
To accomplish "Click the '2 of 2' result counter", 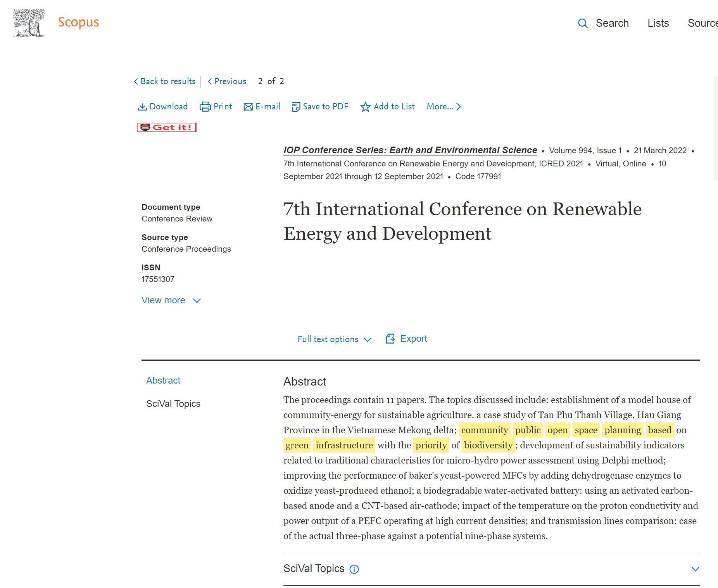I will click(x=271, y=81).
